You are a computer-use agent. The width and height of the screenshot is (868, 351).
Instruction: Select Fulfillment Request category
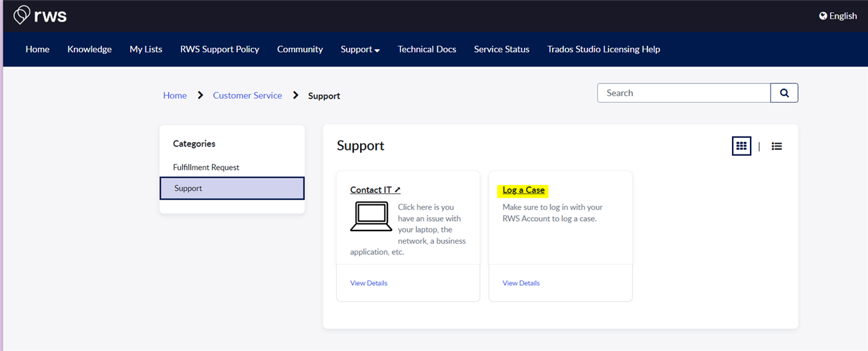coord(206,167)
